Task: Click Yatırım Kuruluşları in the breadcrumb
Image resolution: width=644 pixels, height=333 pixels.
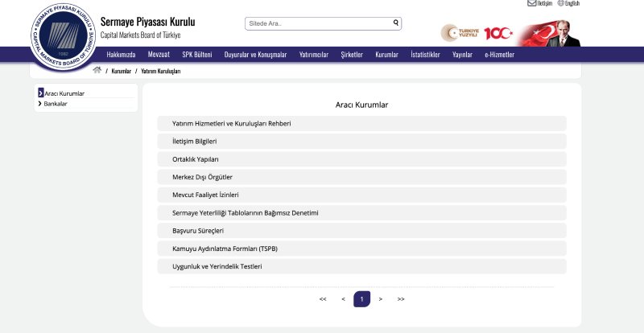Action: pyautogui.click(x=160, y=71)
